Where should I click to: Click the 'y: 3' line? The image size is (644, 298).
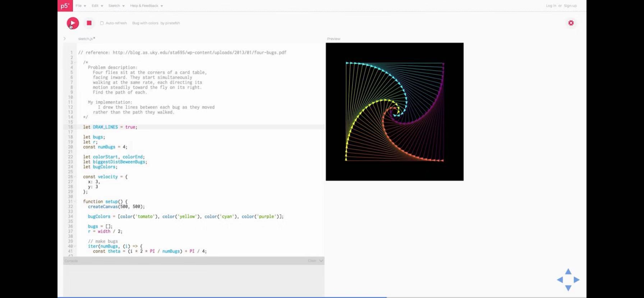click(93, 187)
